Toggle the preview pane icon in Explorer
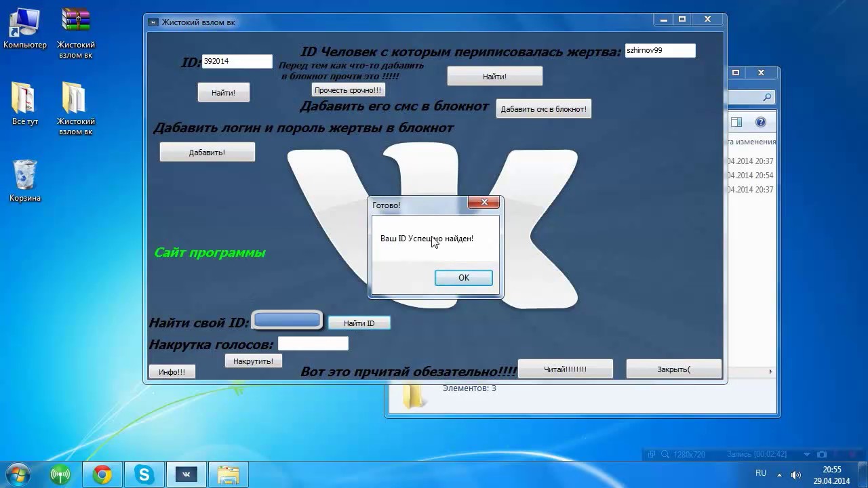Image resolution: width=868 pixels, height=488 pixels. pyautogui.click(x=736, y=123)
